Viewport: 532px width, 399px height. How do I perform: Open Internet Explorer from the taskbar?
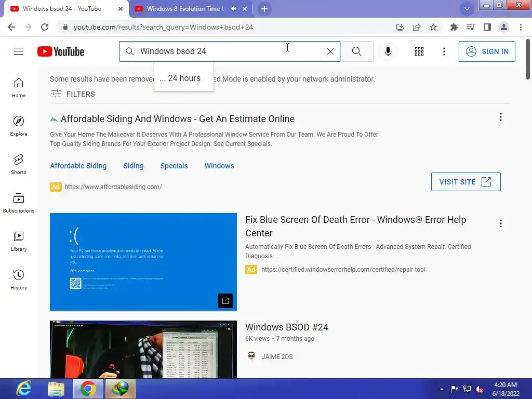point(24,389)
